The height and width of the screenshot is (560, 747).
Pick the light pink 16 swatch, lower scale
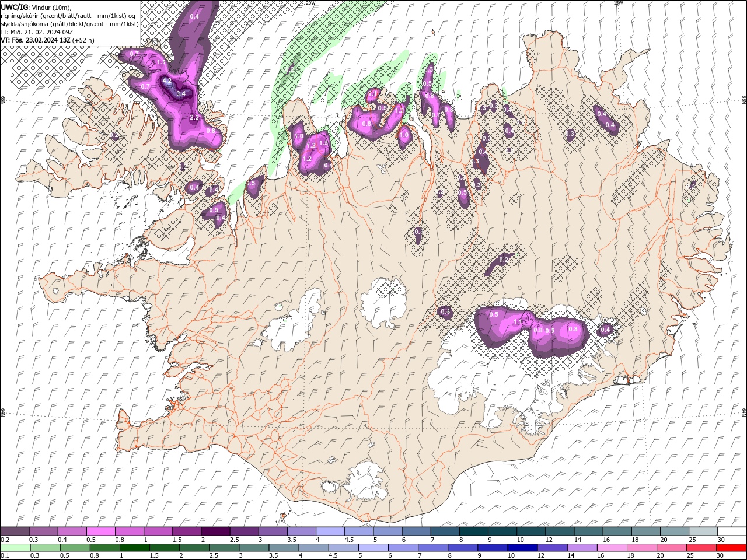point(612,548)
